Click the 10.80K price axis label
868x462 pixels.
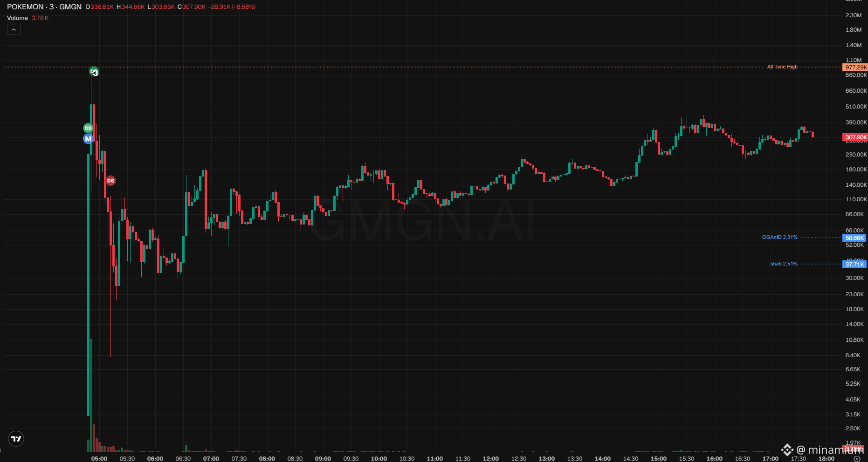pyautogui.click(x=855, y=340)
